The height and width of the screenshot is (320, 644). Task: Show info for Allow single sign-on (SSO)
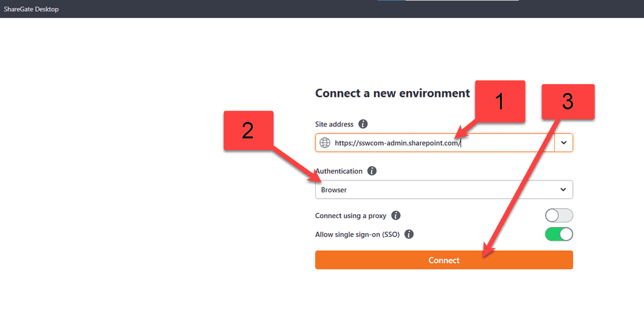[409, 234]
